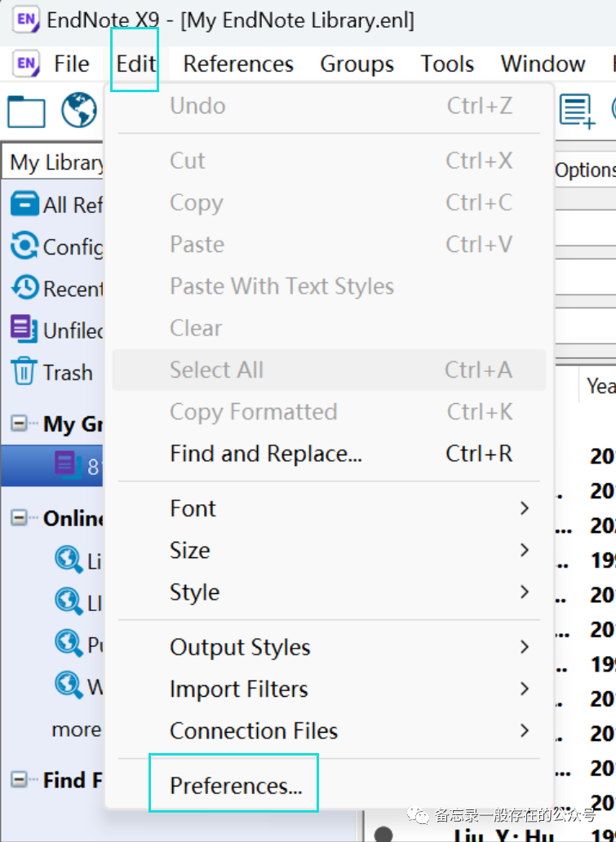Click the Options button in search panel
The image size is (616, 842).
tap(585, 171)
